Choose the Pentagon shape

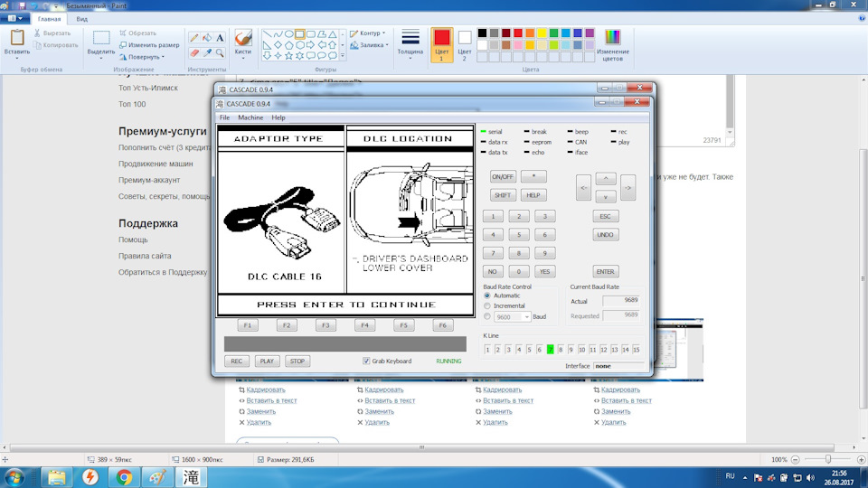[x=288, y=45]
